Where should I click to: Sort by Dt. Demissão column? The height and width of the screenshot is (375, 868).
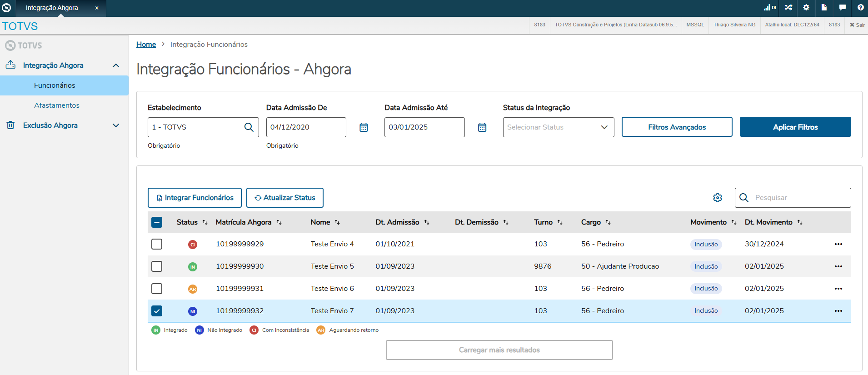(506, 222)
